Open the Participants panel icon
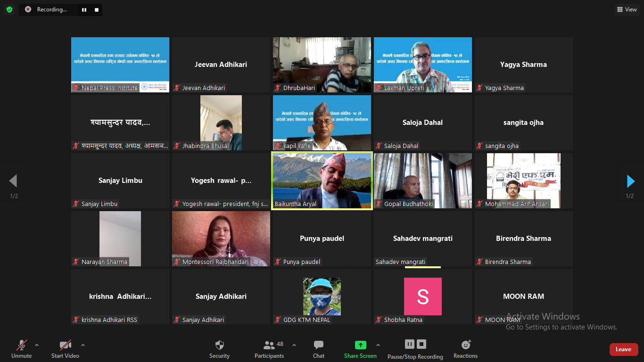 (x=269, y=345)
